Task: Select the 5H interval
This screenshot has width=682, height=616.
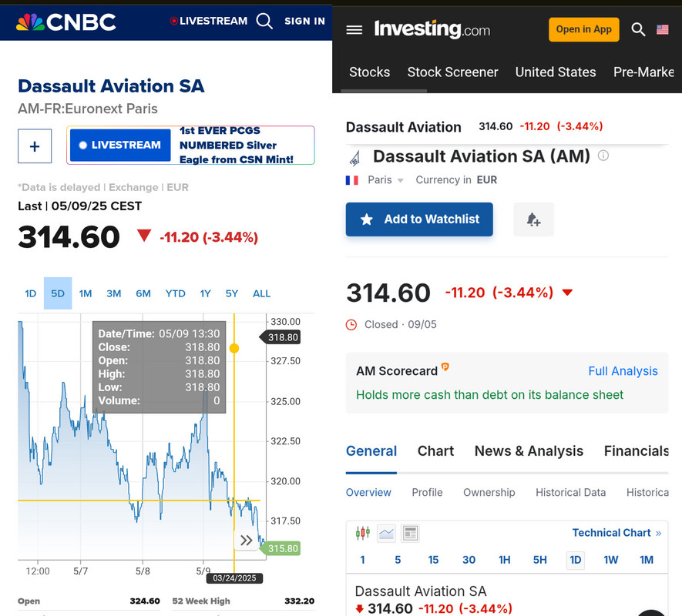Action: pyautogui.click(x=539, y=560)
